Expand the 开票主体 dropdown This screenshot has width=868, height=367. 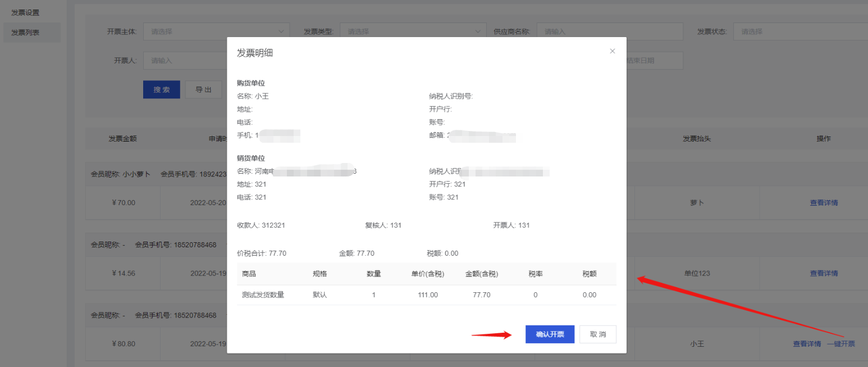click(216, 31)
